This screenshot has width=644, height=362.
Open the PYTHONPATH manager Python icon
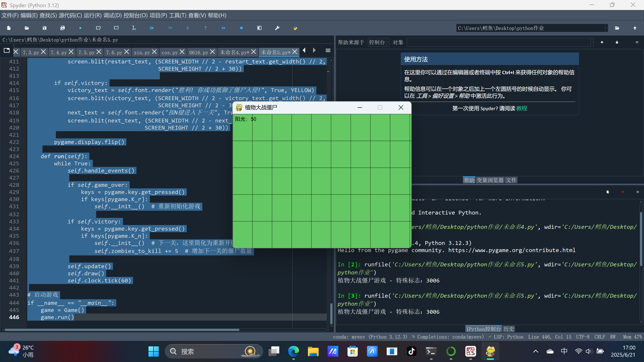click(x=295, y=28)
